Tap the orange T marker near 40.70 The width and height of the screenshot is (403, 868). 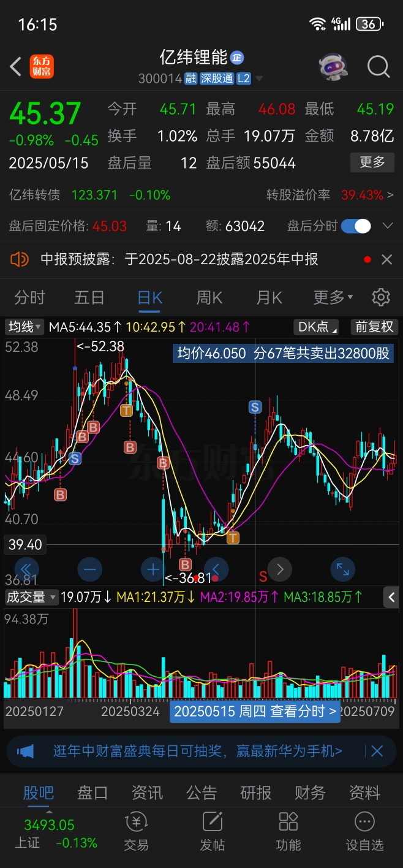tap(233, 538)
